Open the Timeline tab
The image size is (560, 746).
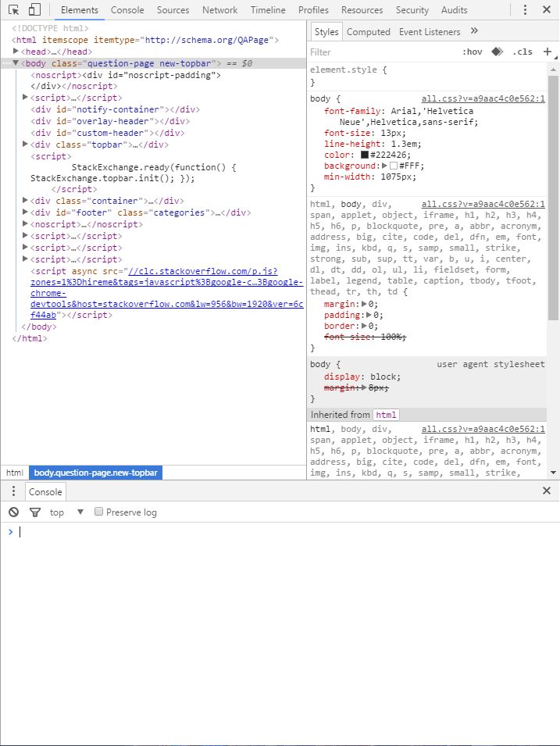[x=268, y=10]
